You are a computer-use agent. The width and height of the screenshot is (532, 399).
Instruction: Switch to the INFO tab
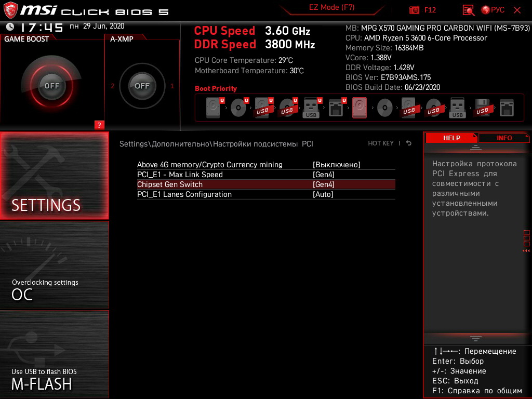pyautogui.click(x=504, y=138)
